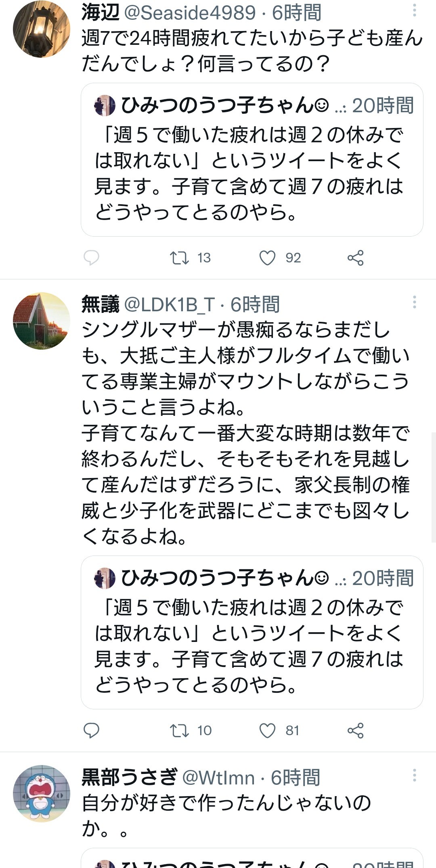The width and height of the screenshot is (436, 868).
Task: Visit the @LDK1B_T profile handle
Action: tap(169, 305)
